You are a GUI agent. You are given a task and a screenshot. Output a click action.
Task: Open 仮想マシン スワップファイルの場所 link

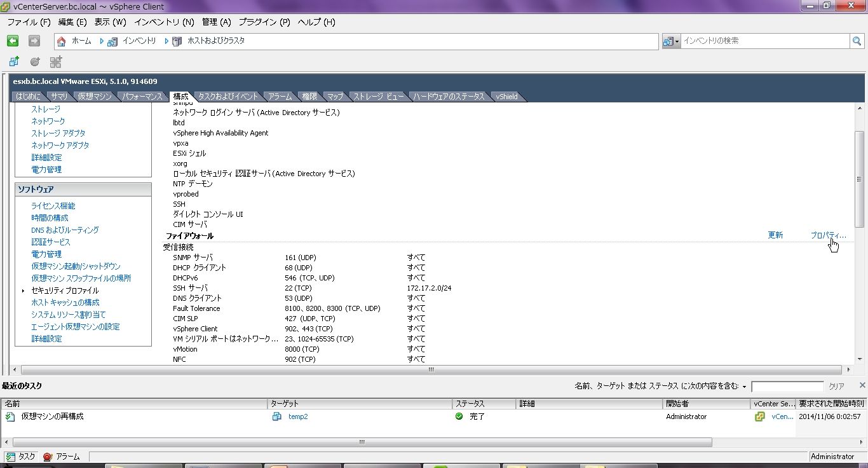[x=81, y=279]
